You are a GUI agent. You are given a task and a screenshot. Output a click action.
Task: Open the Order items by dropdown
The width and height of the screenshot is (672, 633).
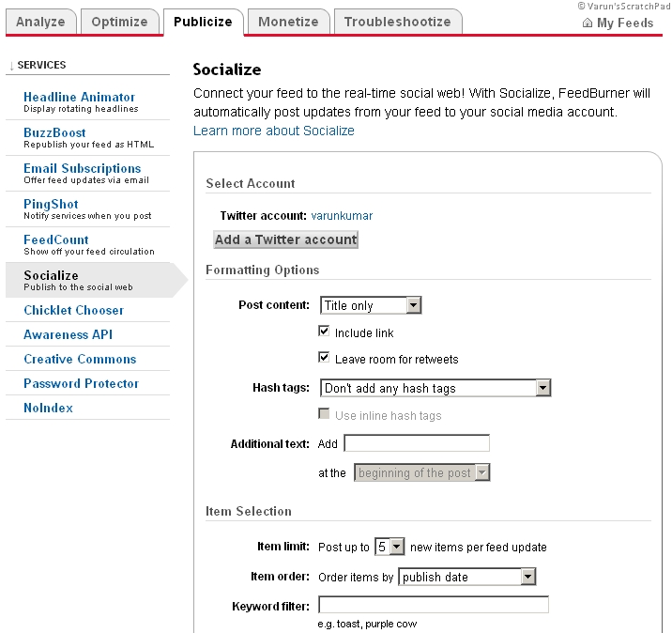coord(467,577)
